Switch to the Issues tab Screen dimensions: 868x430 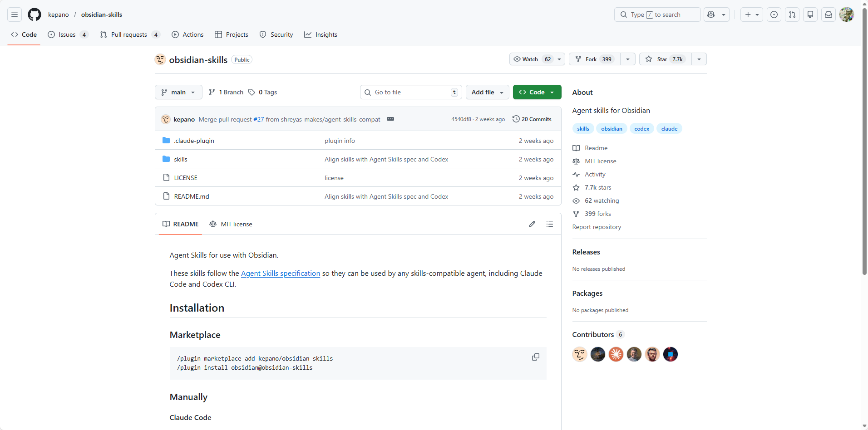click(68, 34)
